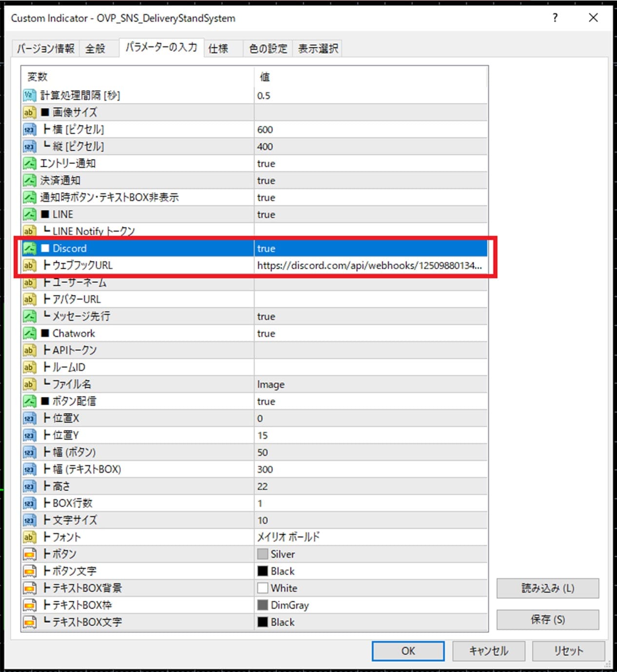Click the integer icon beside 幅 (ボタン)
617x672 pixels.
(x=29, y=453)
